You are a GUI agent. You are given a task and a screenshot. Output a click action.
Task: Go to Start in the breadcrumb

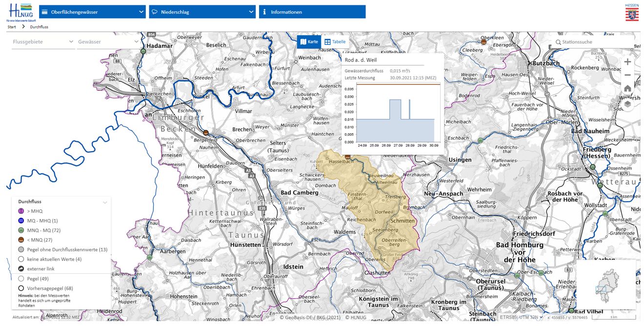pyautogui.click(x=11, y=27)
